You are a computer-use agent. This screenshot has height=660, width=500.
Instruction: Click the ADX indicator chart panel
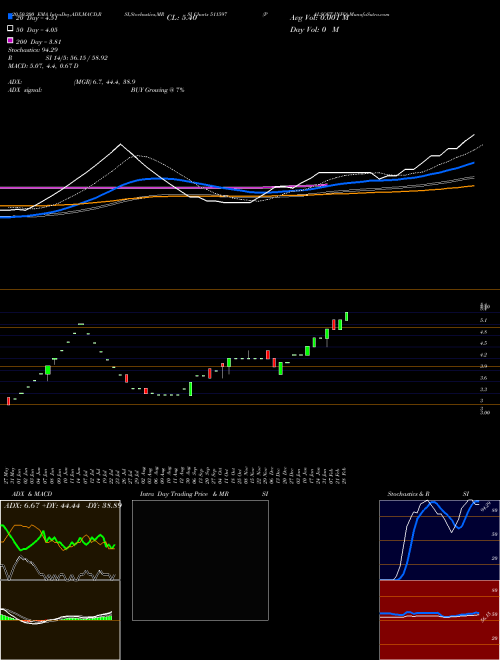60,540
